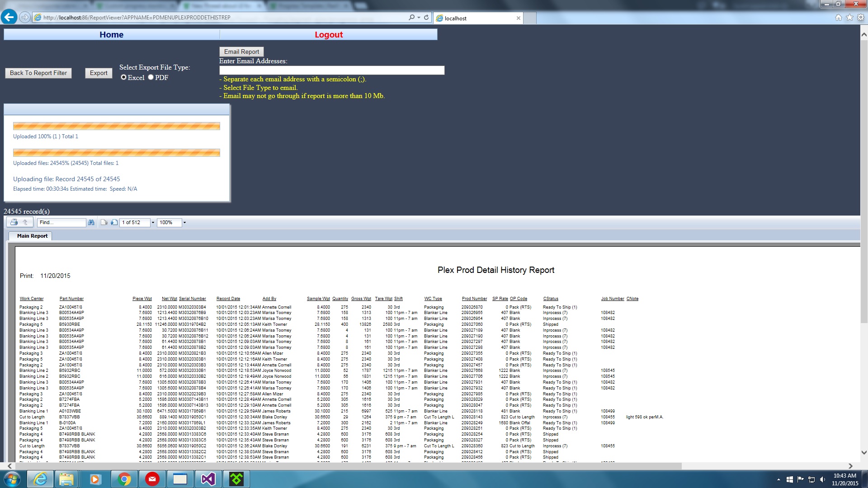Click Back To Report Filter button
The height and width of the screenshot is (488, 868).
click(x=38, y=73)
